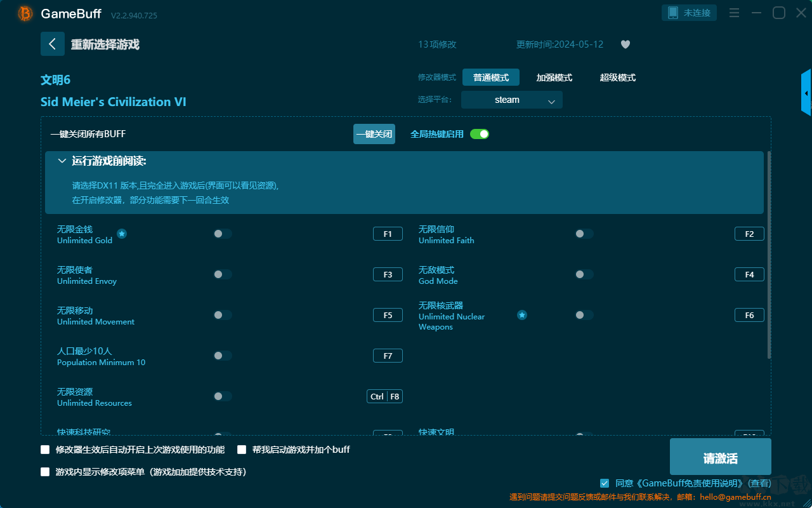
Task: Click the F1 hotkey box for Unlimited Gold
Action: coord(388,234)
